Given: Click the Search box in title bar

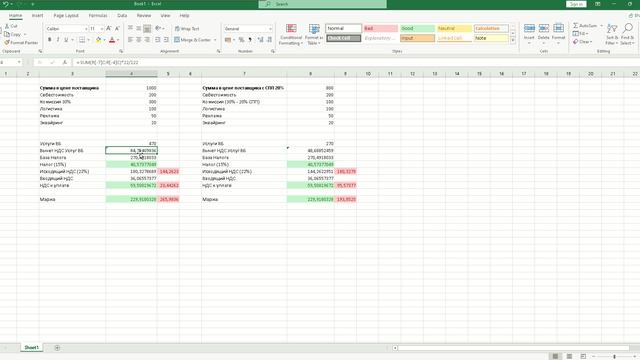Looking at the screenshot, I should (x=322, y=4).
